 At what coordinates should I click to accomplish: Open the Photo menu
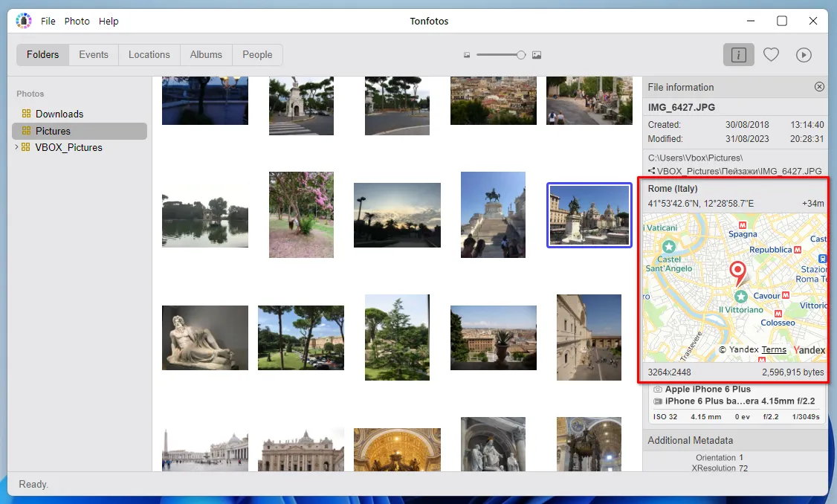[77, 21]
